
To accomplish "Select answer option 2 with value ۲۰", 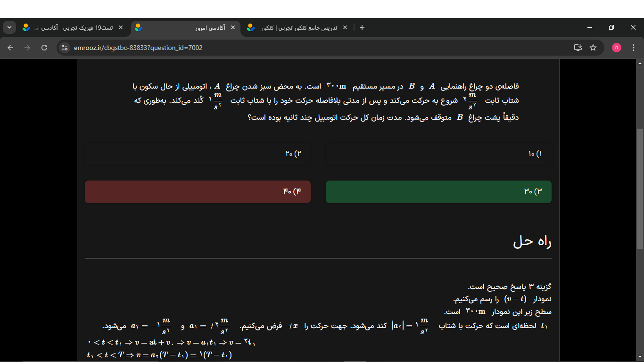I will [198, 154].
